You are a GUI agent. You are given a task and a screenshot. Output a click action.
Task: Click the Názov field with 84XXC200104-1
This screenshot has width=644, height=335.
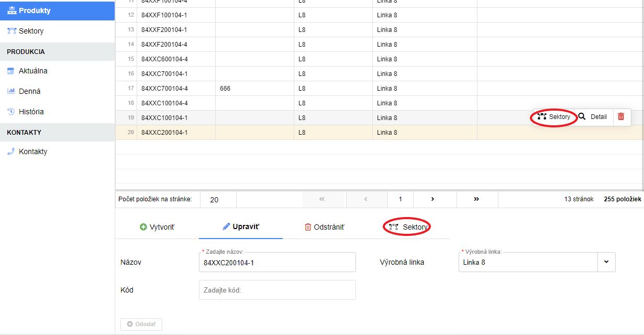(277, 263)
